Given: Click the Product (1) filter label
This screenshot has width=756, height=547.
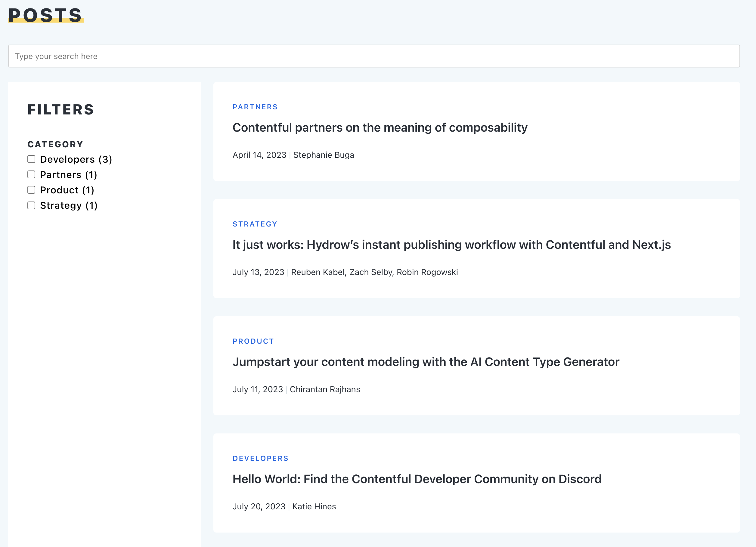Looking at the screenshot, I should [67, 190].
